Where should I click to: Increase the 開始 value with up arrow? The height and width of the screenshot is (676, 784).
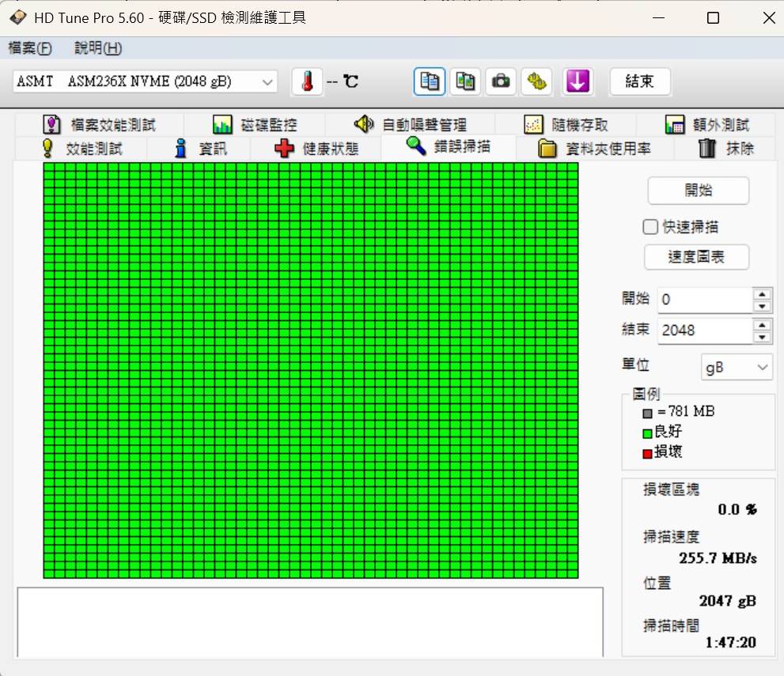coord(762,294)
